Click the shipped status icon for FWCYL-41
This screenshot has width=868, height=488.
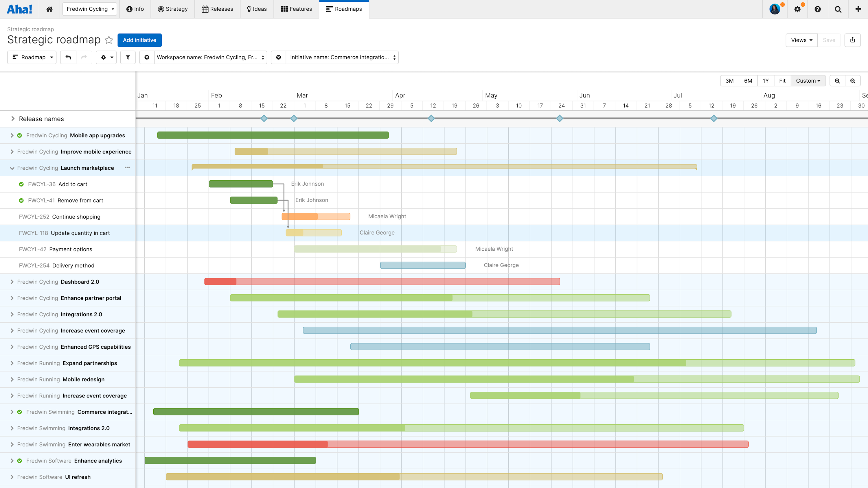pyautogui.click(x=21, y=200)
